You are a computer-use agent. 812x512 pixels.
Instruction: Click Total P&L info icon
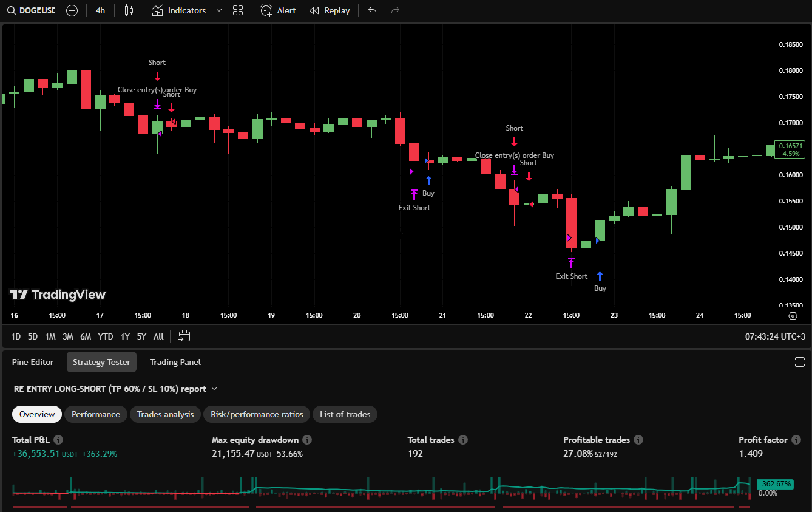click(58, 440)
